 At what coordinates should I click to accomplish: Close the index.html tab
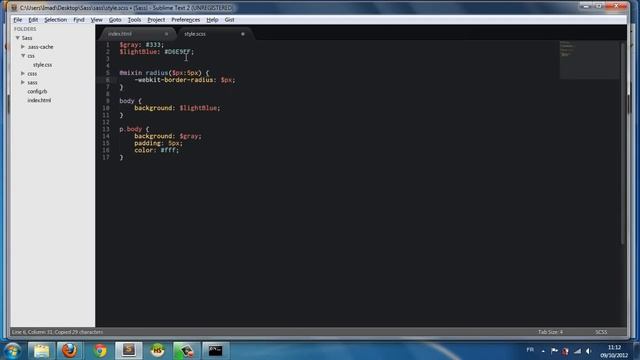166,34
